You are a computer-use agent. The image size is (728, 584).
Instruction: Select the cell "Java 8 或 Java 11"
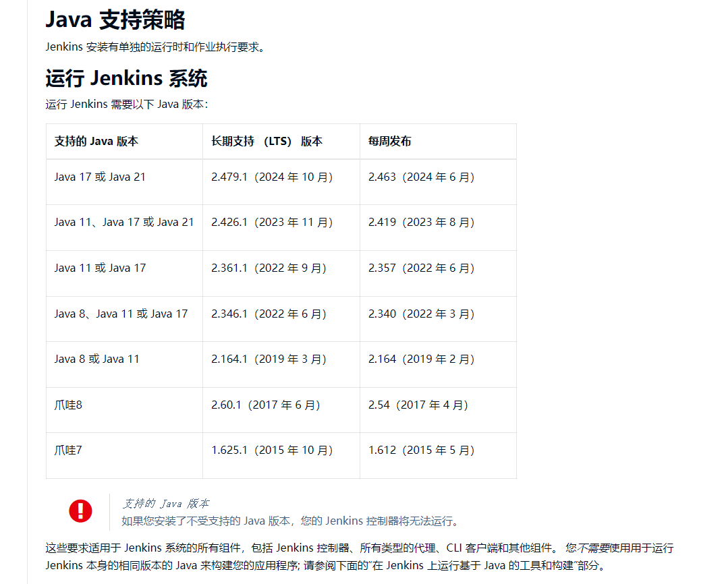point(124,364)
